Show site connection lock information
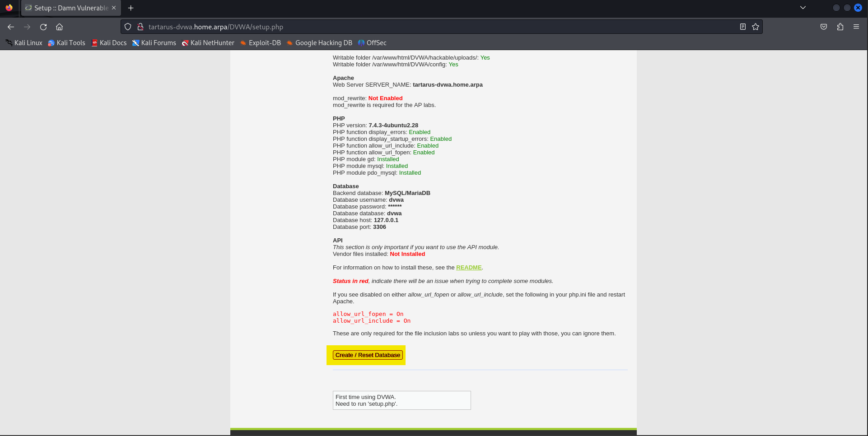Viewport: 868px width, 436px height. (x=140, y=27)
